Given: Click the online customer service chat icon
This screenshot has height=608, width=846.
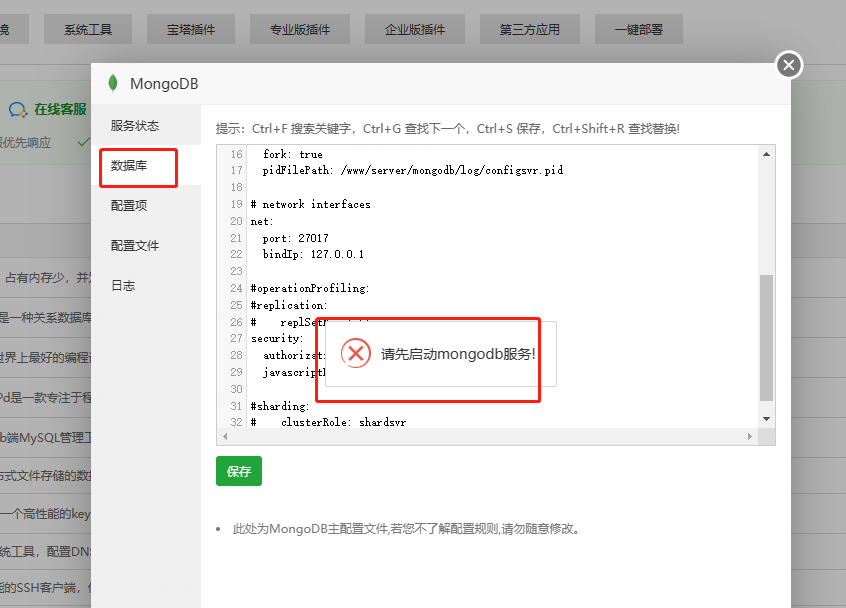Looking at the screenshot, I should point(18,110).
